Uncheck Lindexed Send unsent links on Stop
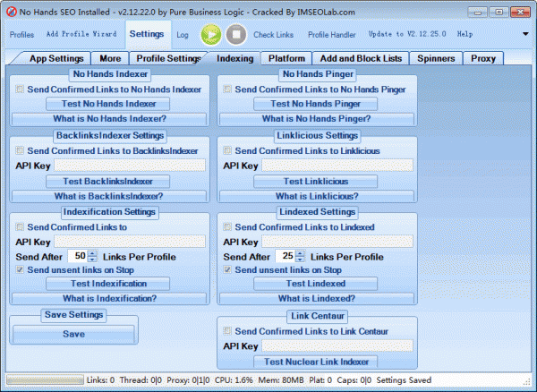The height and width of the screenshot is (392, 537). (227, 269)
